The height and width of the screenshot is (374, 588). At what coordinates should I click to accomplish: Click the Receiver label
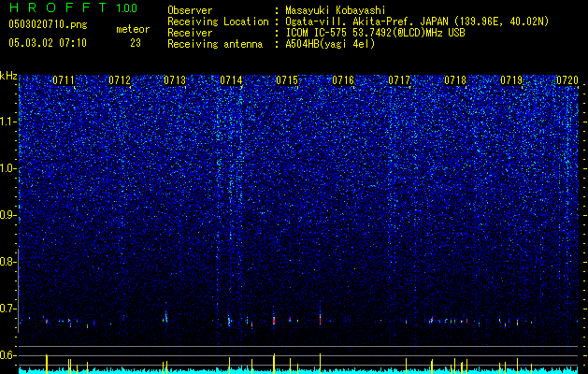click(190, 33)
